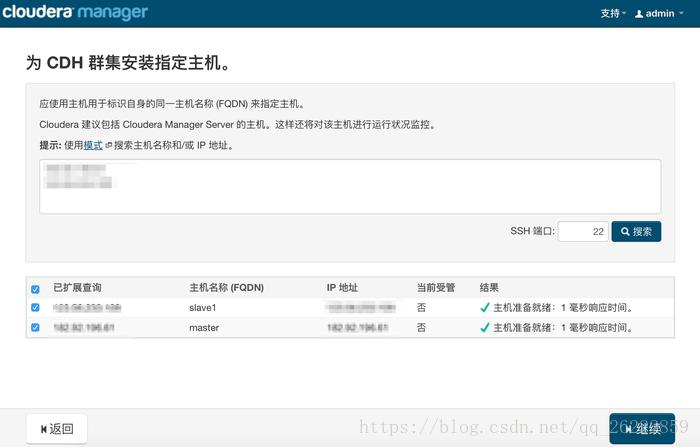Open the 支持 dropdown menu
This screenshot has width=700, height=447.
pyautogui.click(x=613, y=13)
